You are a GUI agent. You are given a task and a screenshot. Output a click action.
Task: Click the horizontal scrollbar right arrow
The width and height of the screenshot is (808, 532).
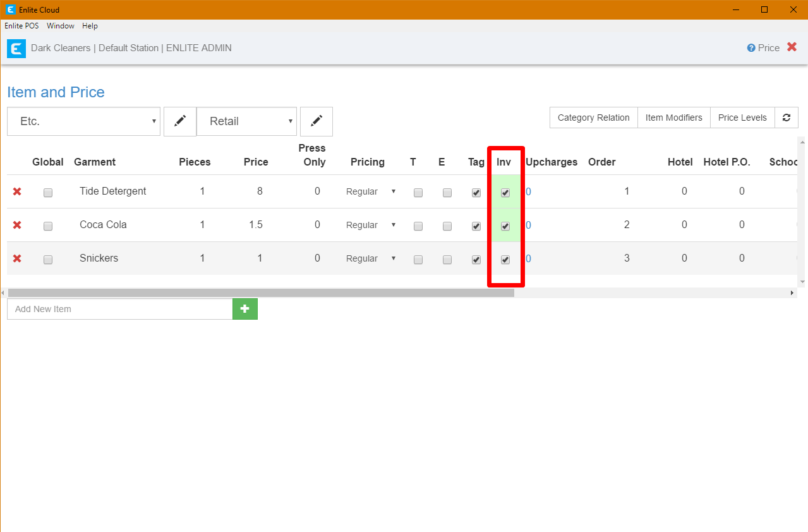pyautogui.click(x=792, y=293)
